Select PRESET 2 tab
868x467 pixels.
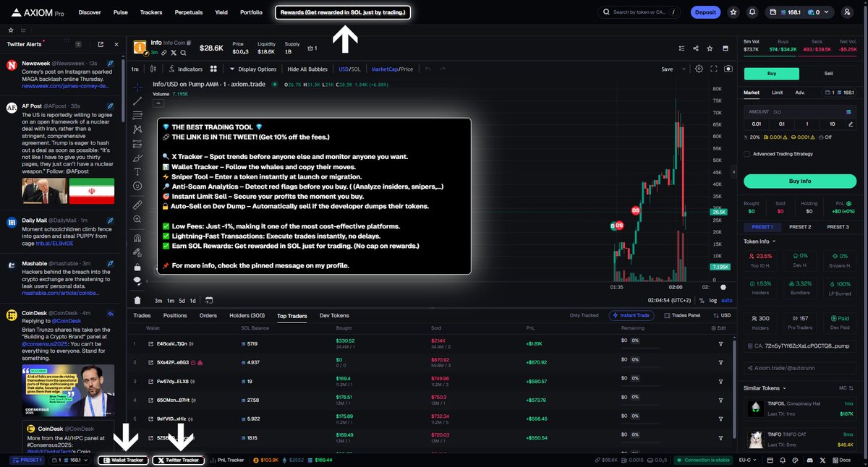(x=800, y=227)
